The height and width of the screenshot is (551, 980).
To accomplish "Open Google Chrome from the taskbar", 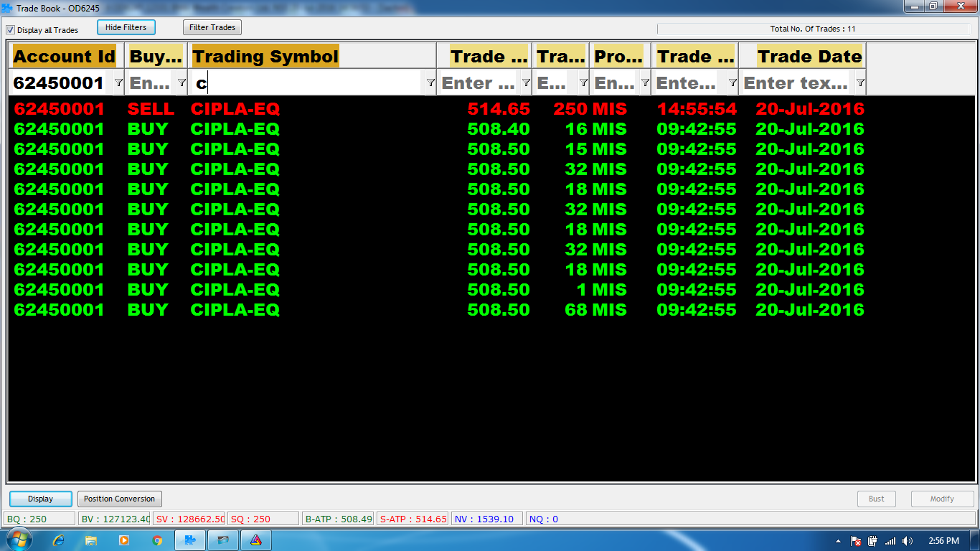I will coord(157,540).
